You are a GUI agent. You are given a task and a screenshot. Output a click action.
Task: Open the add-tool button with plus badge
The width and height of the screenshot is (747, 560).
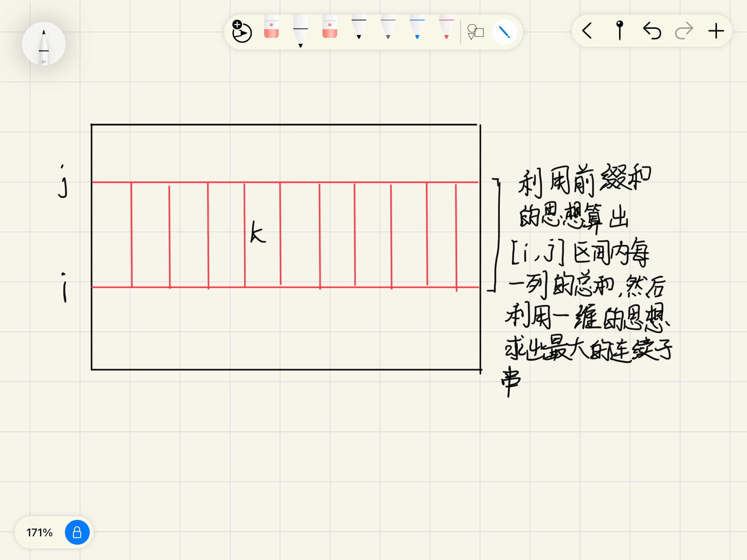click(x=242, y=32)
